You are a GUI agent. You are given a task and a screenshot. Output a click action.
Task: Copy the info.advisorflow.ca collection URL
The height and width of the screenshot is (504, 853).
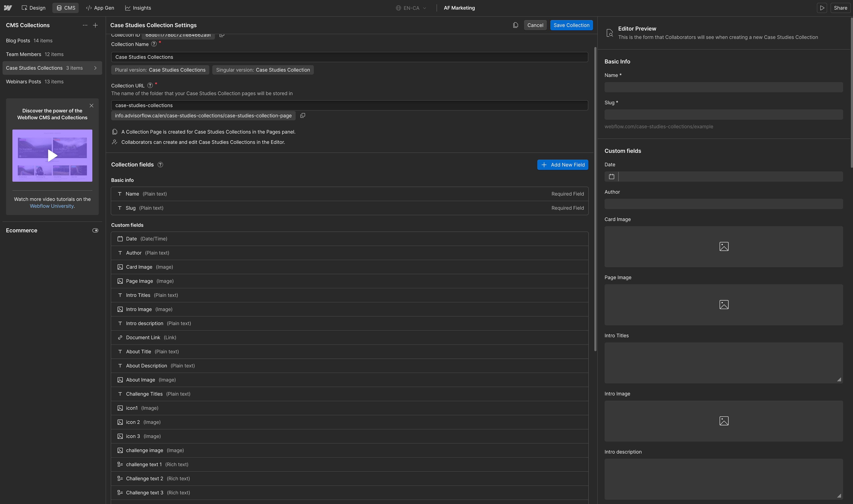(303, 116)
